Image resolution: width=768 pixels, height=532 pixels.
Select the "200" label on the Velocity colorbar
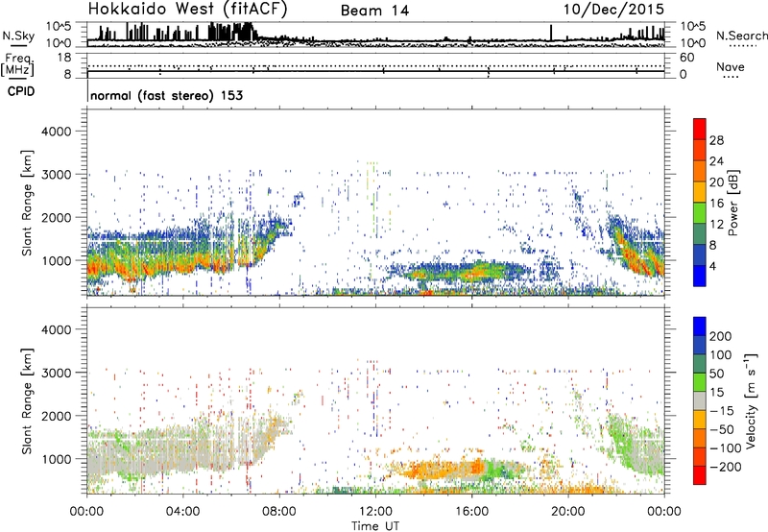click(x=721, y=336)
